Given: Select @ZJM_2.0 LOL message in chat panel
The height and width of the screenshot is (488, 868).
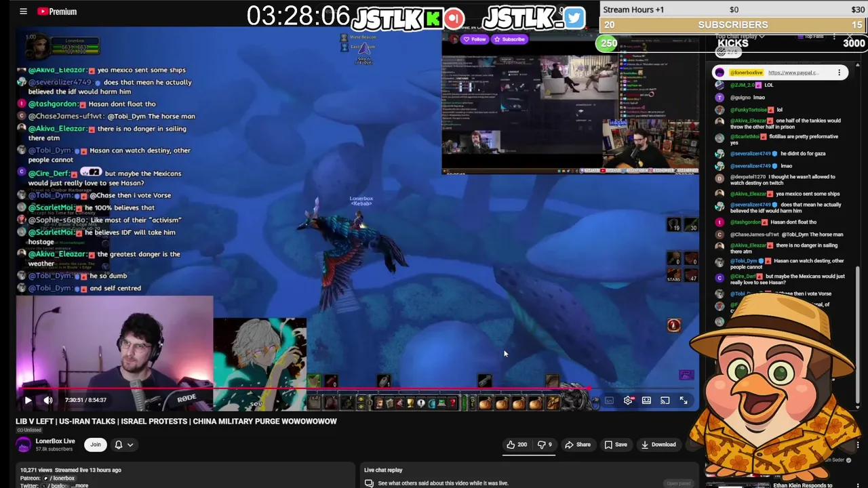Looking at the screenshot, I should 751,85.
